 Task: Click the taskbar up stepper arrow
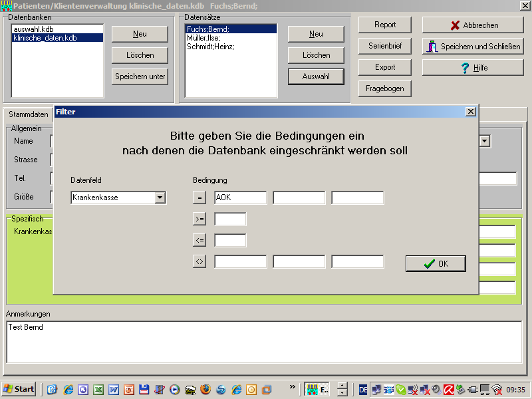point(341,384)
